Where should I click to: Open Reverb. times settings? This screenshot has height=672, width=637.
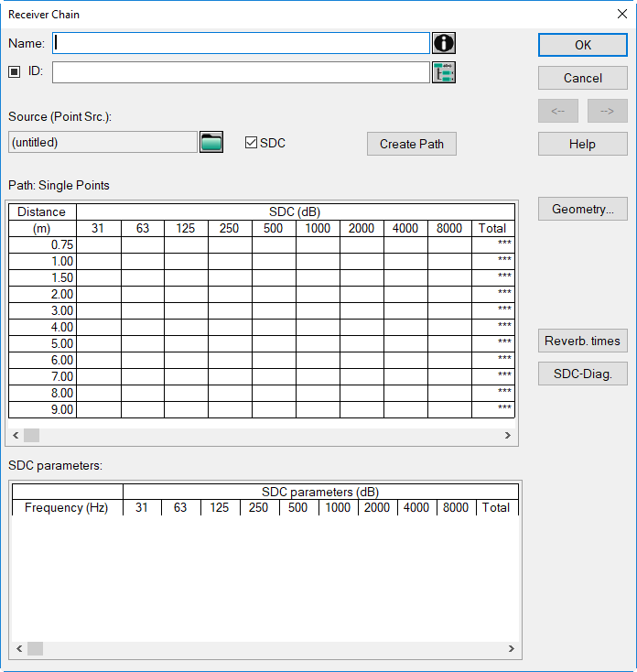[x=583, y=341]
